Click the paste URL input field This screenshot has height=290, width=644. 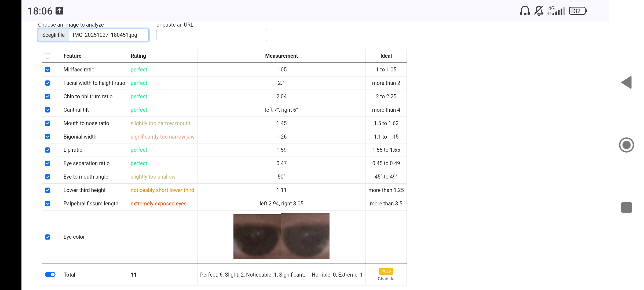click(211, 35)
